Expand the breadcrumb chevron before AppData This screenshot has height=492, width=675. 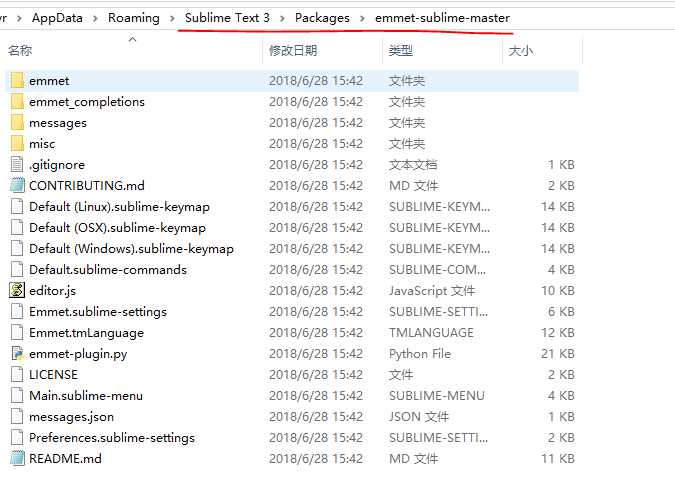(x=19, y=18)
